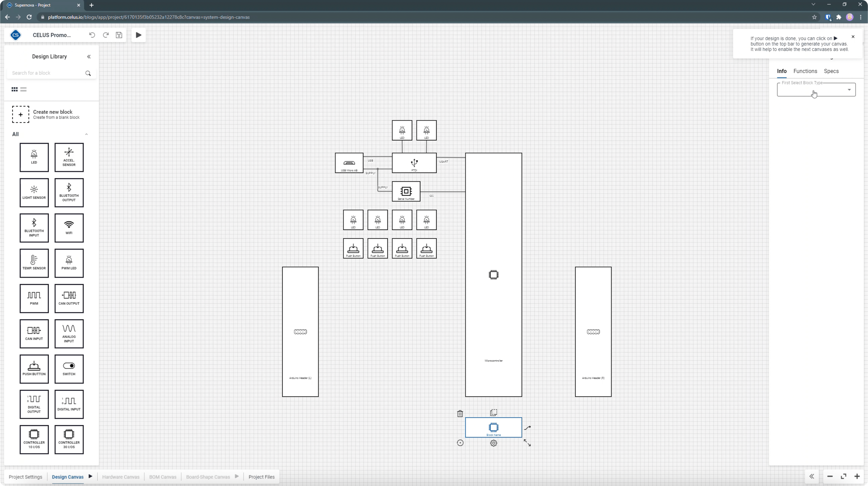
Task: Select the FTDI block on canvas
Action: pyautogui.click(x=414, y=163)
